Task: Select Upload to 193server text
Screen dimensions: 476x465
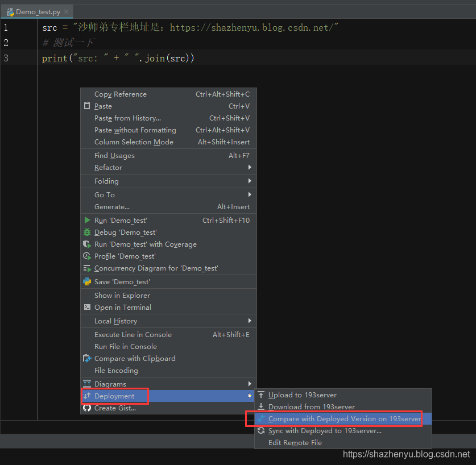Action: click(x=303, y=395)
